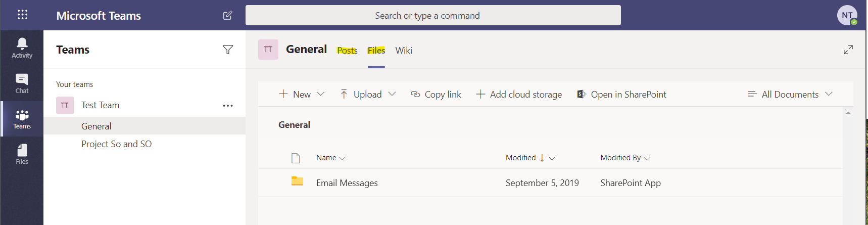The image size is (868, 225).
Task: Select Test Team in the teams list
Action: tap(101, 105)
